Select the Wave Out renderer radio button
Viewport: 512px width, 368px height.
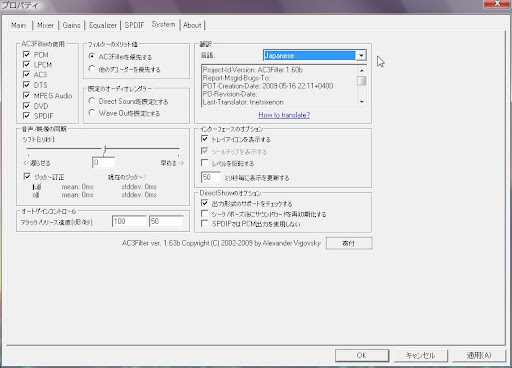click(x=92, y=113)
